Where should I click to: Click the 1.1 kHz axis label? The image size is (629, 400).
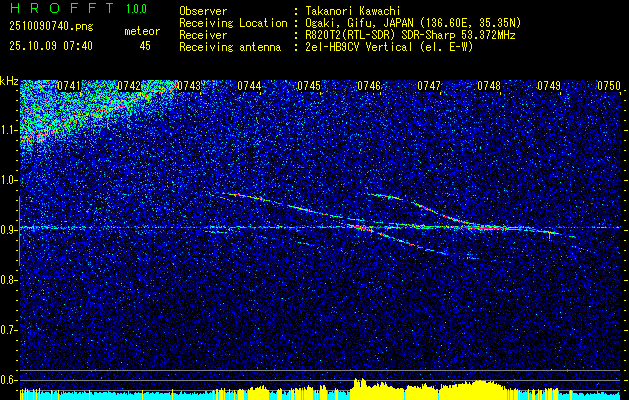tap(8, 130)
